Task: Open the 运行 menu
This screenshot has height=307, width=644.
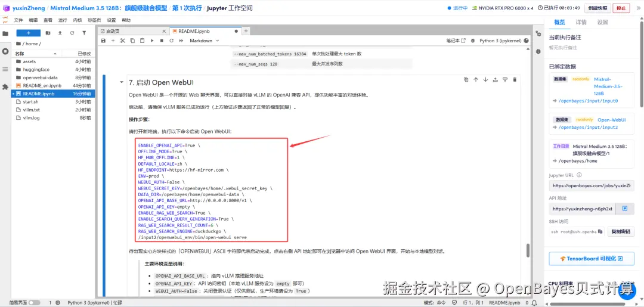Action: tap(63, 20)
